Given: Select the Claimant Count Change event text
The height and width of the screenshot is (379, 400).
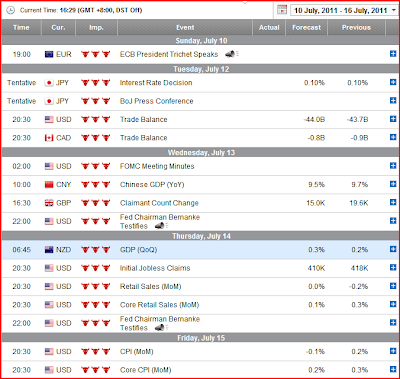Looking at the screenshot, I should 159,203.
